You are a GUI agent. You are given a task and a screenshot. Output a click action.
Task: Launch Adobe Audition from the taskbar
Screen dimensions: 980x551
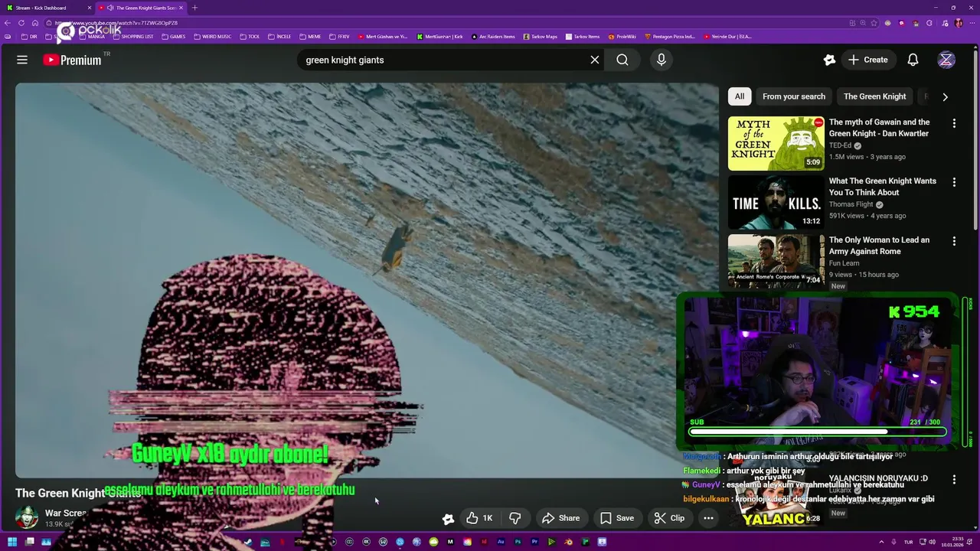coord(501,542)
